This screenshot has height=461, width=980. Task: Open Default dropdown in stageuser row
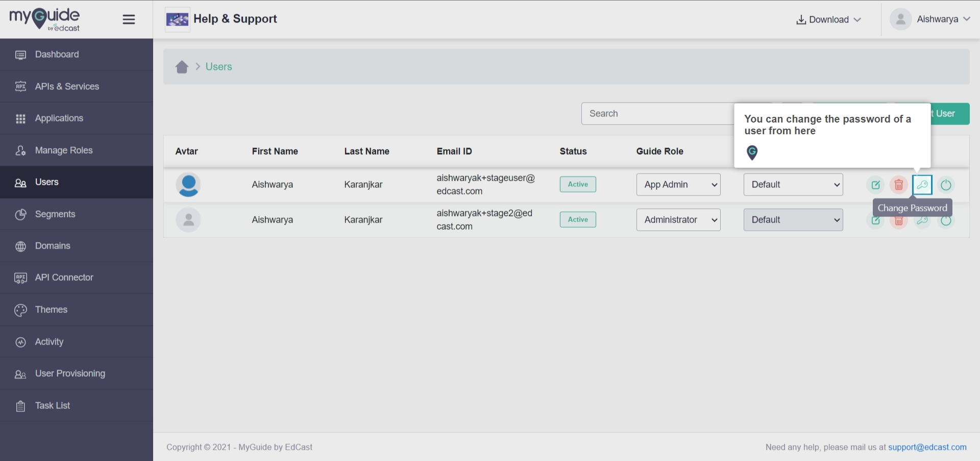point(793,185)
